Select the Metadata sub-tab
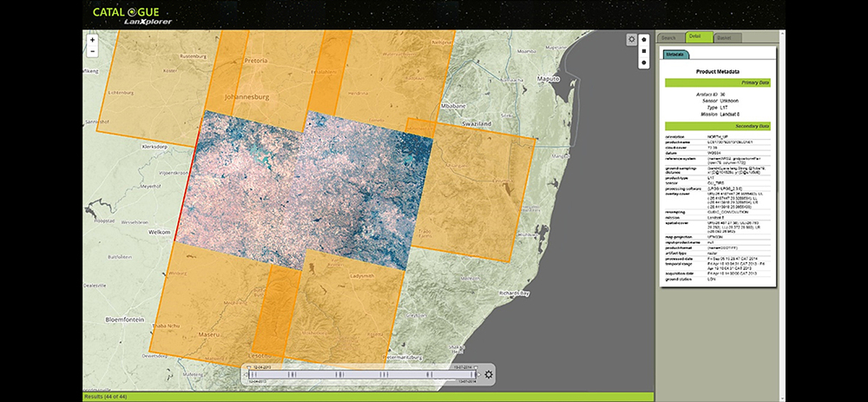Viewport: 868px width, 402px height. (674, 54)
